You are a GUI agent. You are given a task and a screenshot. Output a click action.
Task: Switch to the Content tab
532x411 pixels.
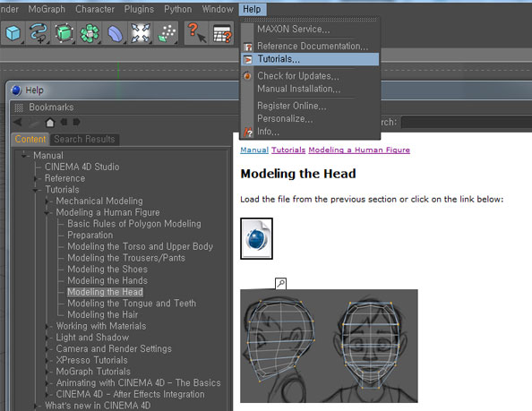click(x=30, y=139)
